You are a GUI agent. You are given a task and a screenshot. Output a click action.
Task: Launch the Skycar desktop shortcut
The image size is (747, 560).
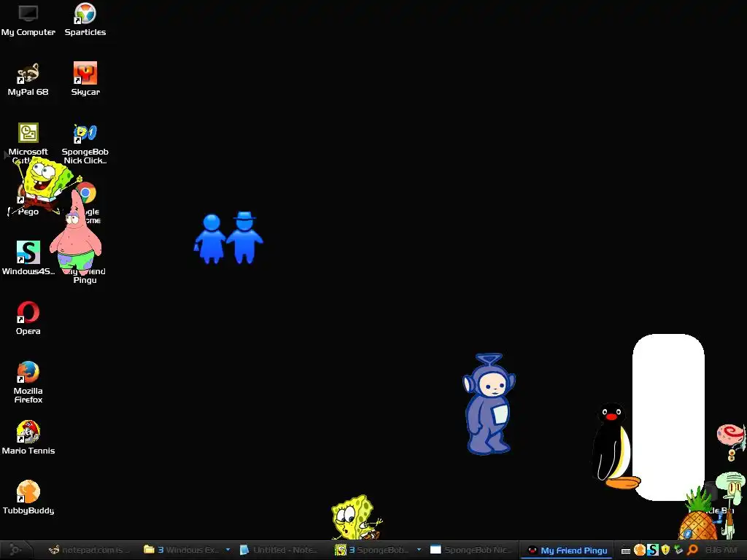[x=85, y=79]
